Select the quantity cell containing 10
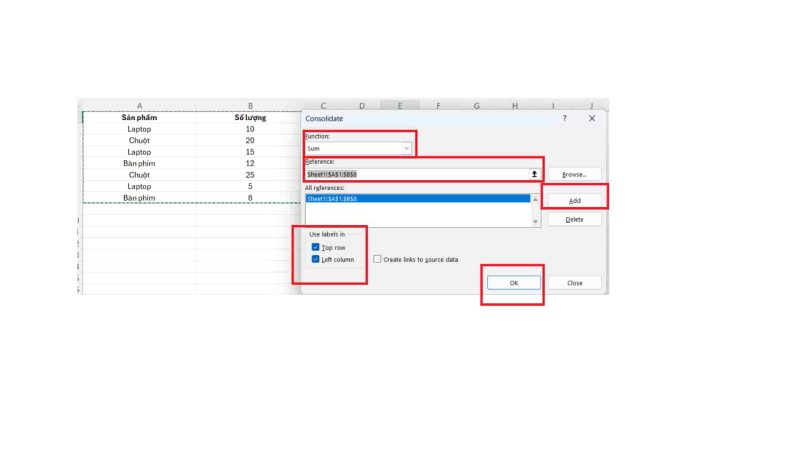Viewport: 800px width, 450px height. click(x=250, y=129)
